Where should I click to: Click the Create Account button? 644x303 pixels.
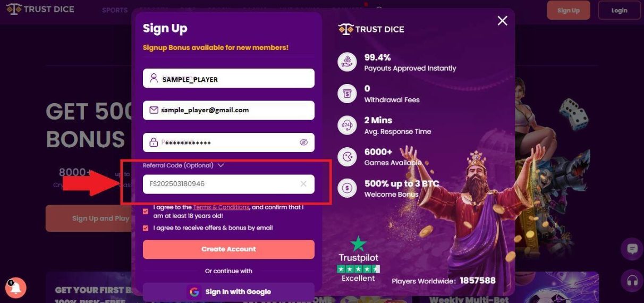[x=228, y=249]
